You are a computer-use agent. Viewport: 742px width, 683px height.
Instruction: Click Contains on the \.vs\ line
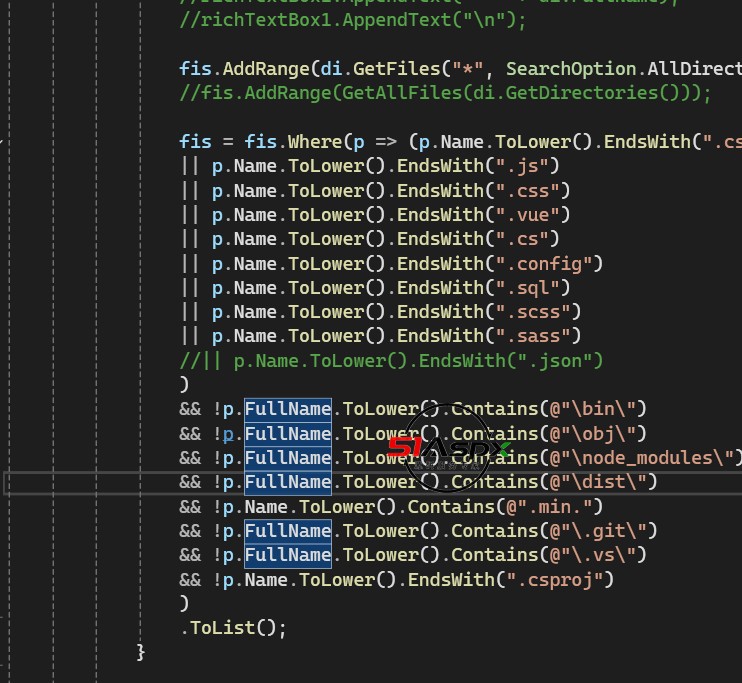click(x=495, y=555)
